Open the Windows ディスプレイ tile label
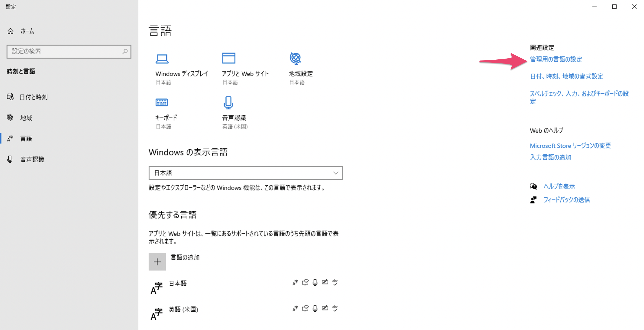644x330 pixels. 182,74
